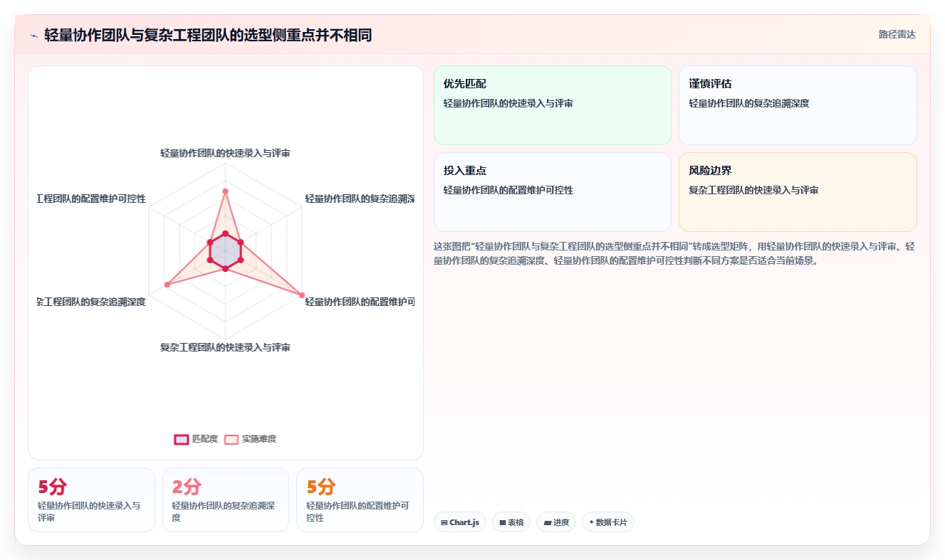
Task: Click the 表格 tag
Action: click(x=511, y=522)
